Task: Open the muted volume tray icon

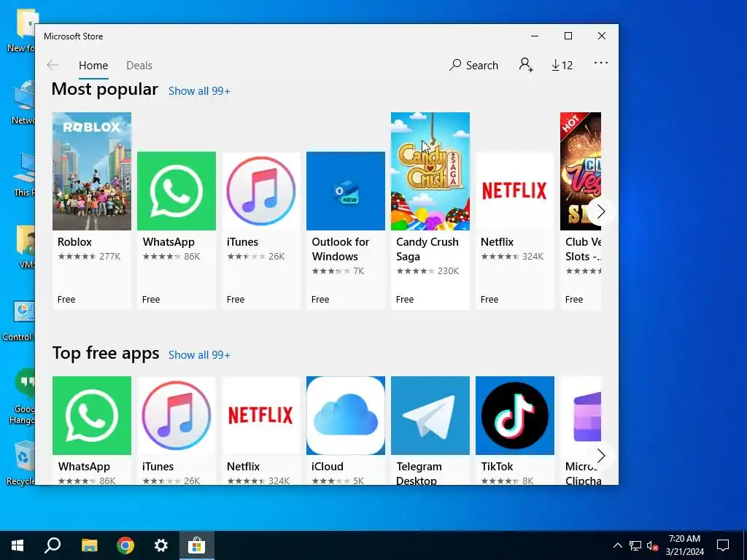Action: [652, 545]
